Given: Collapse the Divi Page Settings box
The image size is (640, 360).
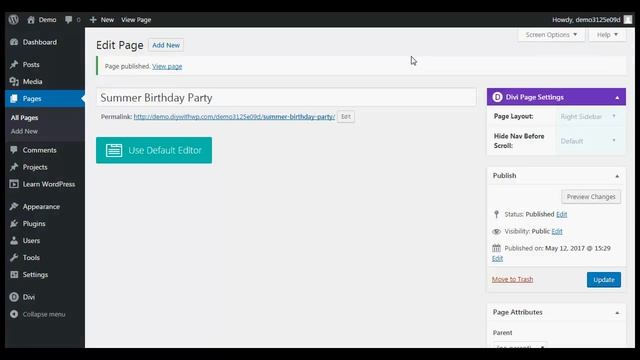Looking at the screenshot, I should tap(617, 98).
